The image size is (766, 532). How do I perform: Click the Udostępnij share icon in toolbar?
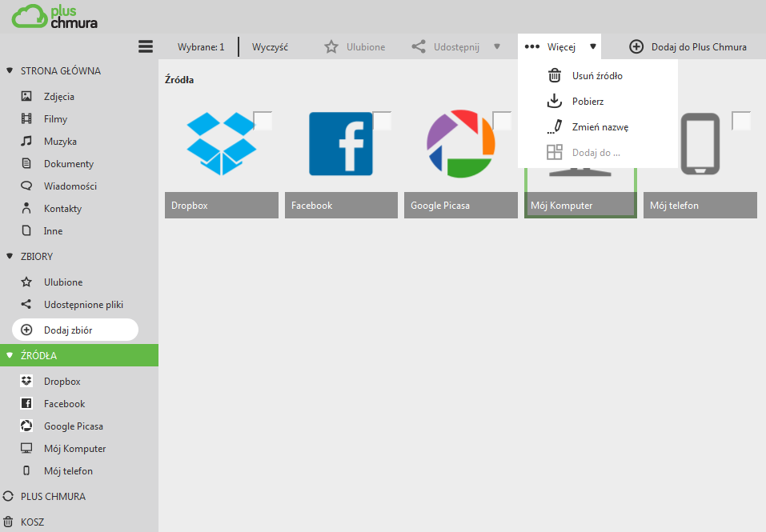coord(418,47)
